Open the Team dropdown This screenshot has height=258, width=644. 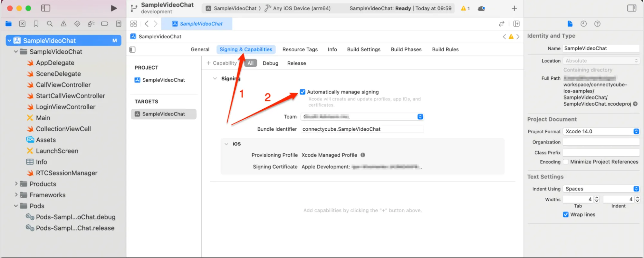pyautogui.click(x=362, y=116)
